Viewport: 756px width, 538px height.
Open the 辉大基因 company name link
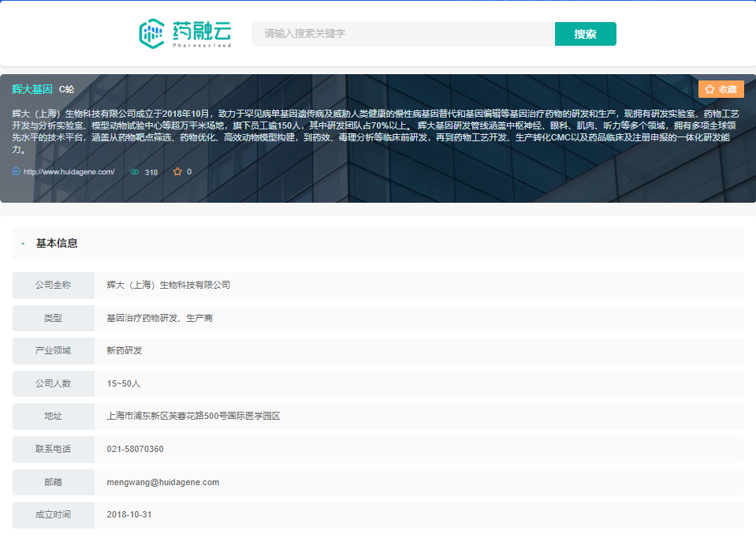(x=32, y=89)
